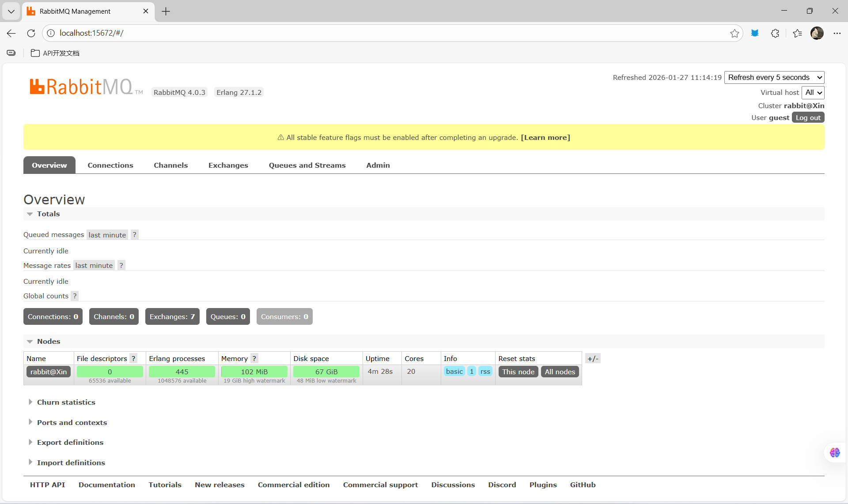This screenshot has width=848, height=504.
Task: Open the favorites list icon
Action: coord(797,33)
